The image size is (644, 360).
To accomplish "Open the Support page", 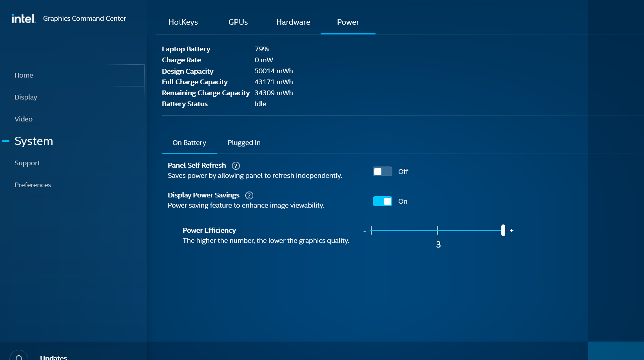I will pyautogui.click(x=27, y=163).
